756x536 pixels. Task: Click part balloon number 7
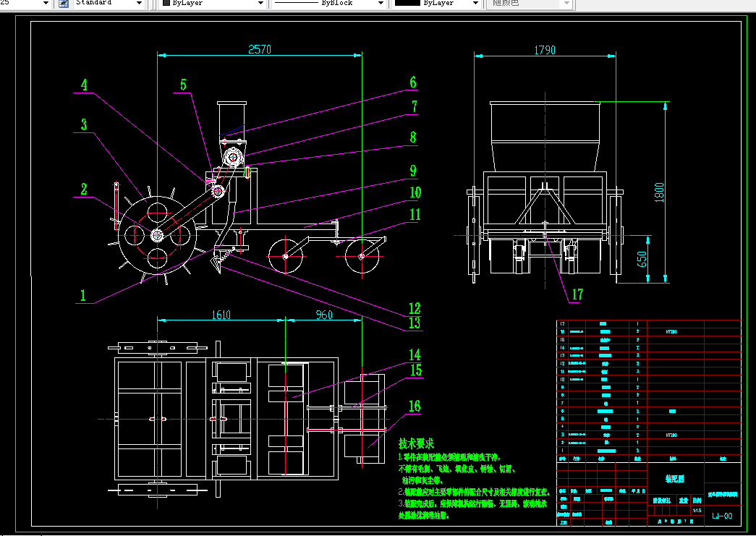[414, 106]
